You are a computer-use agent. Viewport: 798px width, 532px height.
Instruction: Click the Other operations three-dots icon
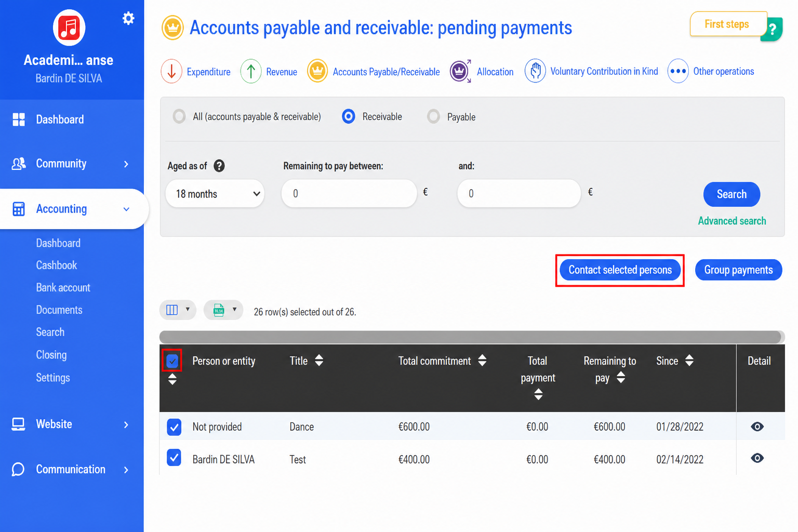pos(678,71)
